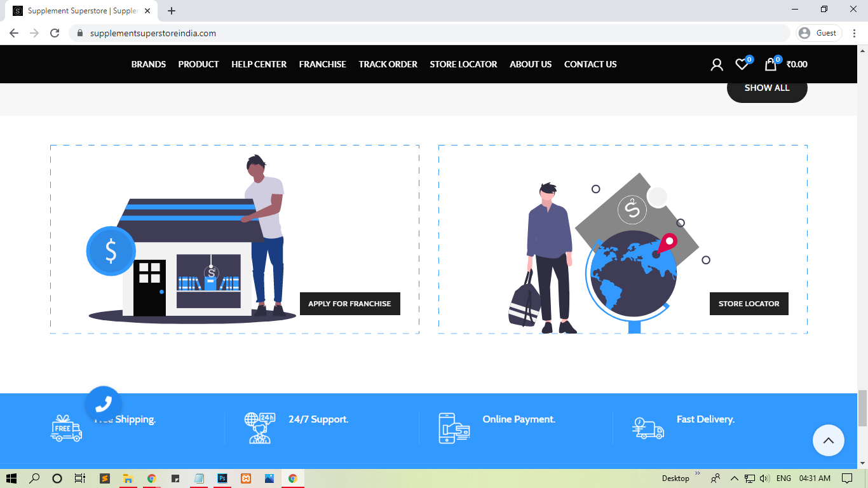Open the user account icon
This screenshot has height=488, width=868.
pos(717,64)
